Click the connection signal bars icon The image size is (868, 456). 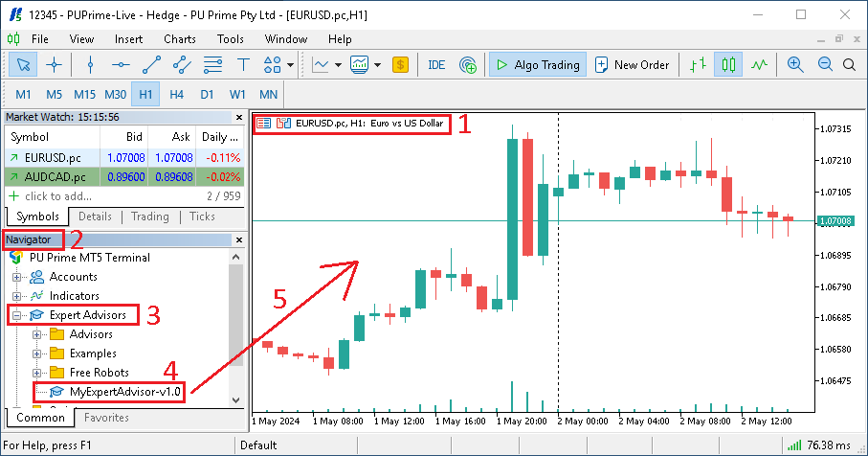[x=794, y=445]
